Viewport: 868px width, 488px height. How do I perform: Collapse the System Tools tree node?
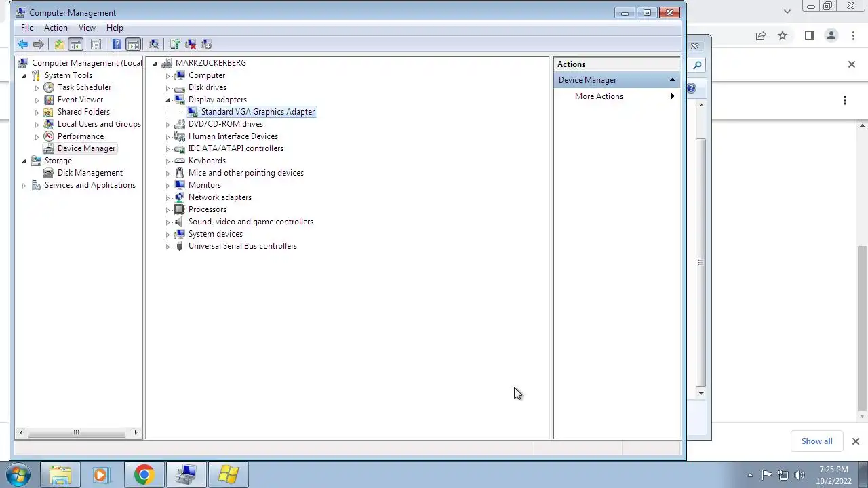[x=24, y=75]
